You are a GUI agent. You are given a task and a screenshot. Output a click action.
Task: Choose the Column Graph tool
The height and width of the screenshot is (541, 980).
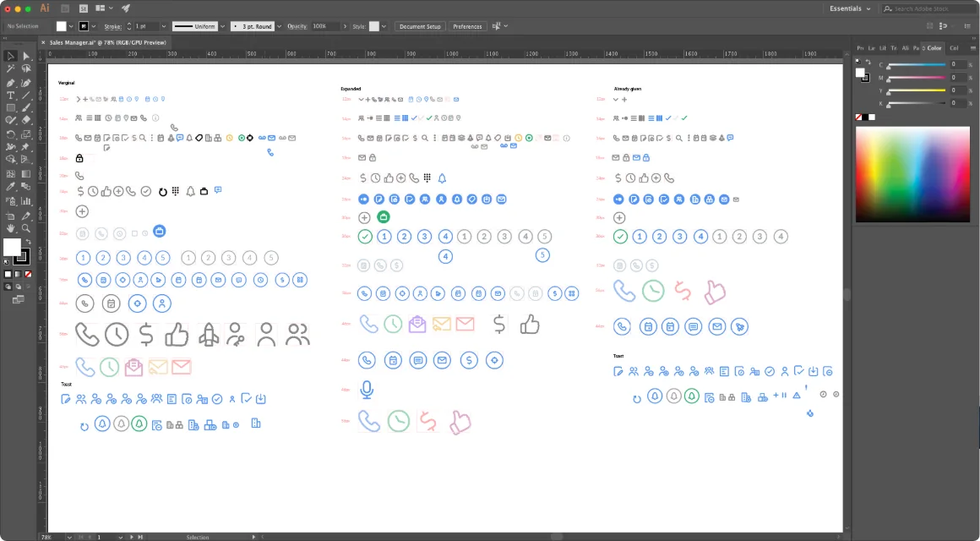[x=26, y=201]
